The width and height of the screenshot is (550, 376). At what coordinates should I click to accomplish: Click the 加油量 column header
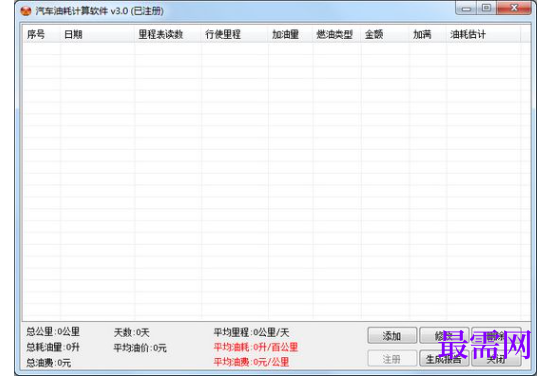(x=290, y=34)
